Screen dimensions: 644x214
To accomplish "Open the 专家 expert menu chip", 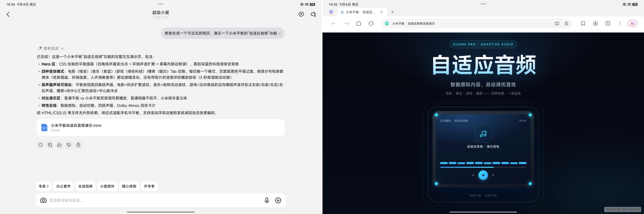I will click(44, 186).
